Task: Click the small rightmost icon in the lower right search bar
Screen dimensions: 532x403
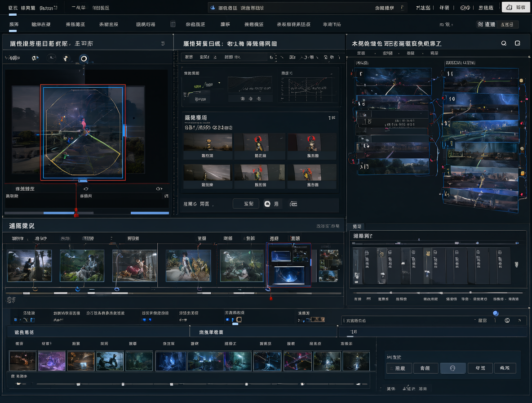Action: (519, 320)
